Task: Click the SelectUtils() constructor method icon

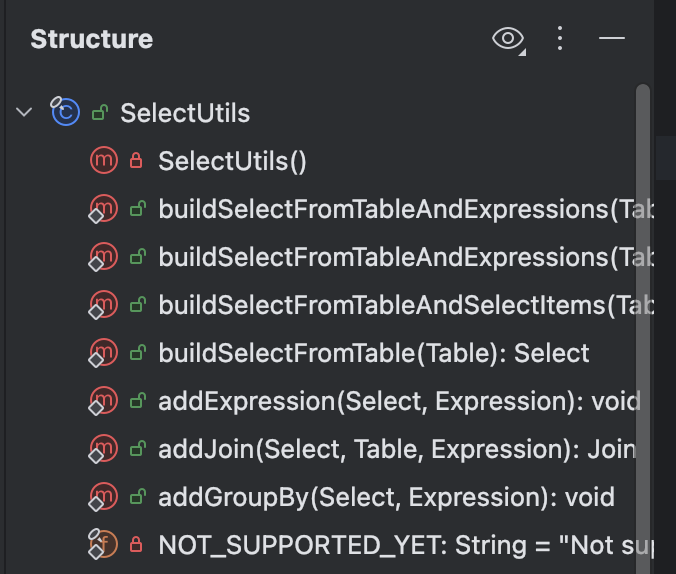Action: [x=104, y=160]
